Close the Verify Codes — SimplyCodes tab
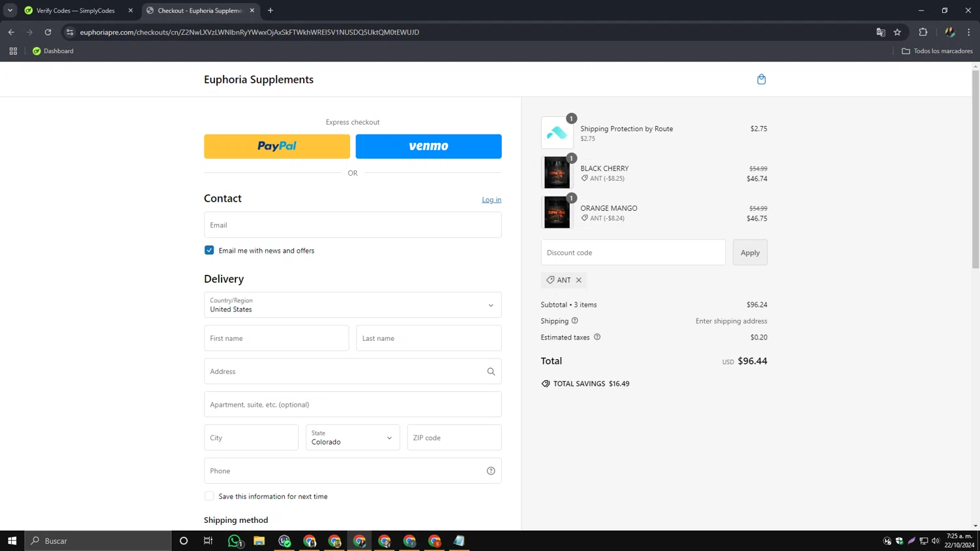The image size is (980, 551). point(131,10)
